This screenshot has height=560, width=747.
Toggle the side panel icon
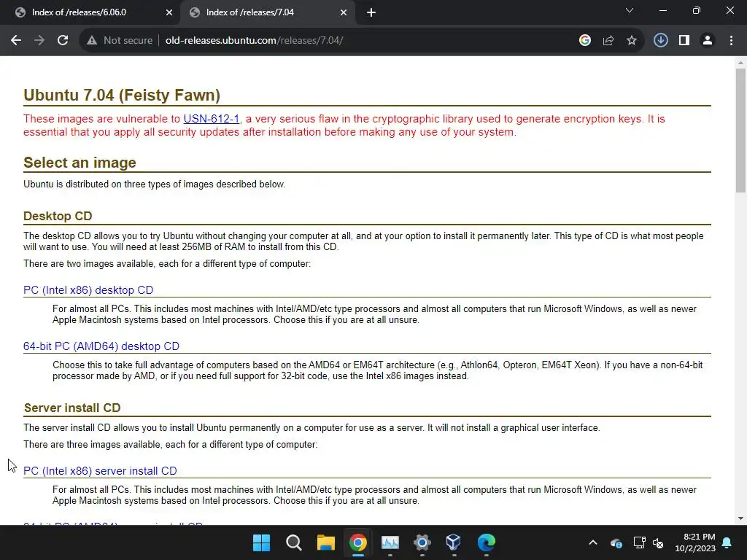click(x=684, y=41)
